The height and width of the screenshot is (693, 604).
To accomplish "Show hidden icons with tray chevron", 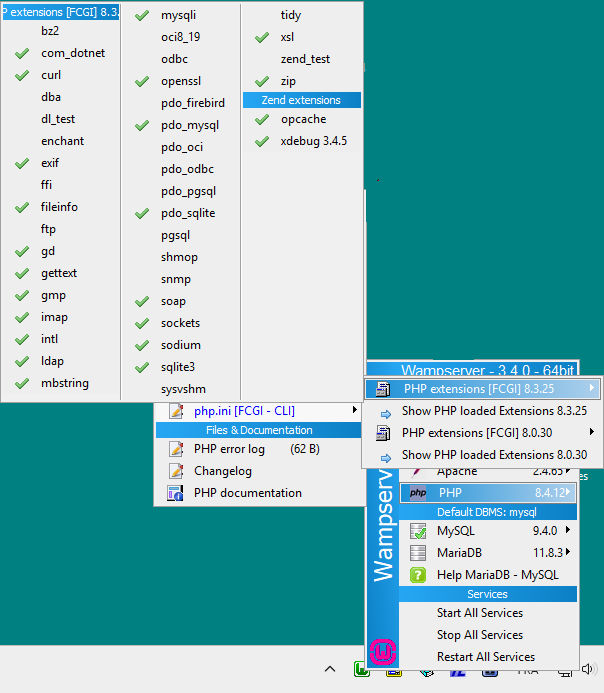I will (x=330, y=669).
